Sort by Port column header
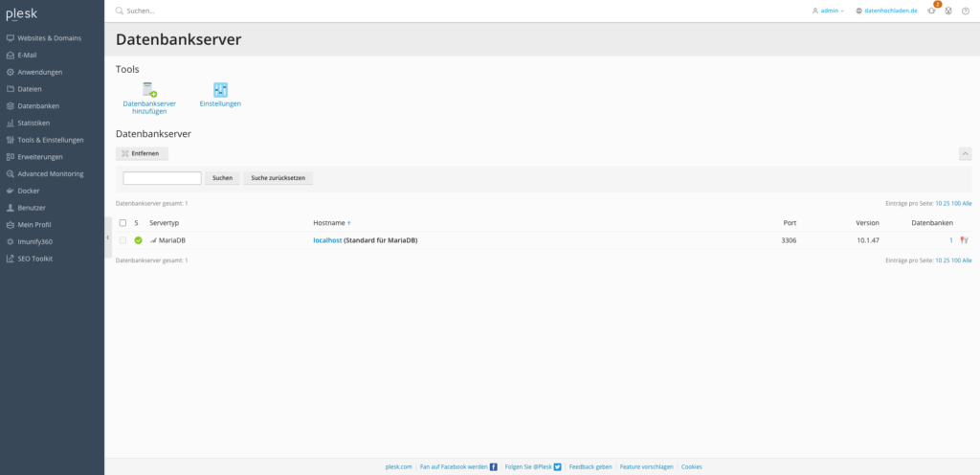Viewport: 980px width, 475px height. tap(790, 223)
